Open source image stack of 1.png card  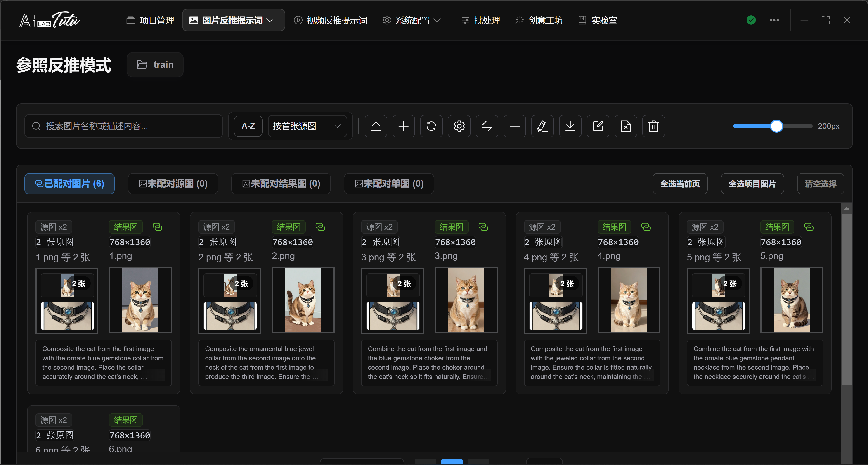point(67,301)
